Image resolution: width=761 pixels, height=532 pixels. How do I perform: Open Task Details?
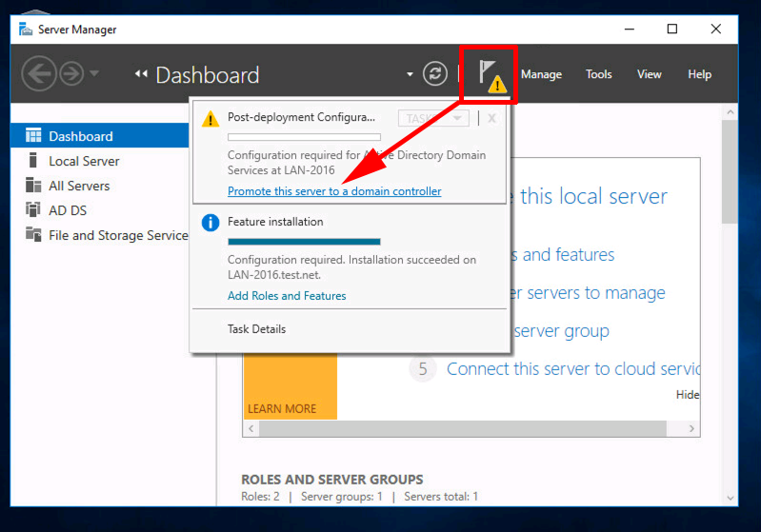[x=257, y=329]
